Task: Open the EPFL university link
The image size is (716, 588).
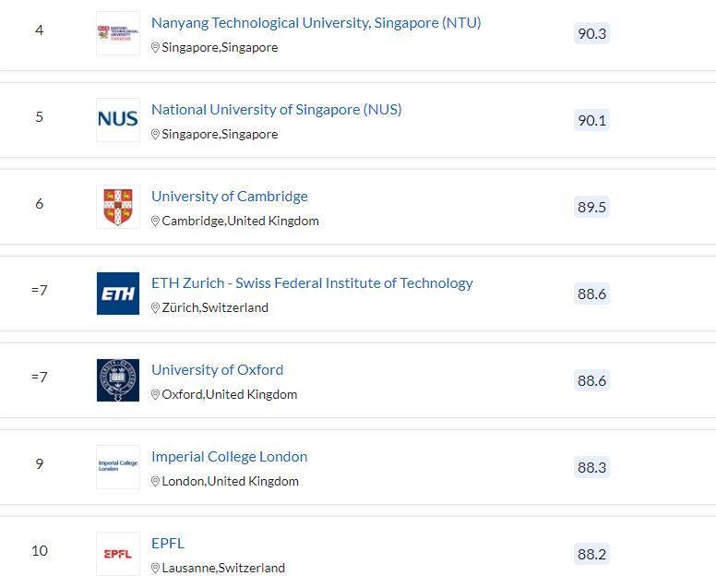Action: [168, 544]
